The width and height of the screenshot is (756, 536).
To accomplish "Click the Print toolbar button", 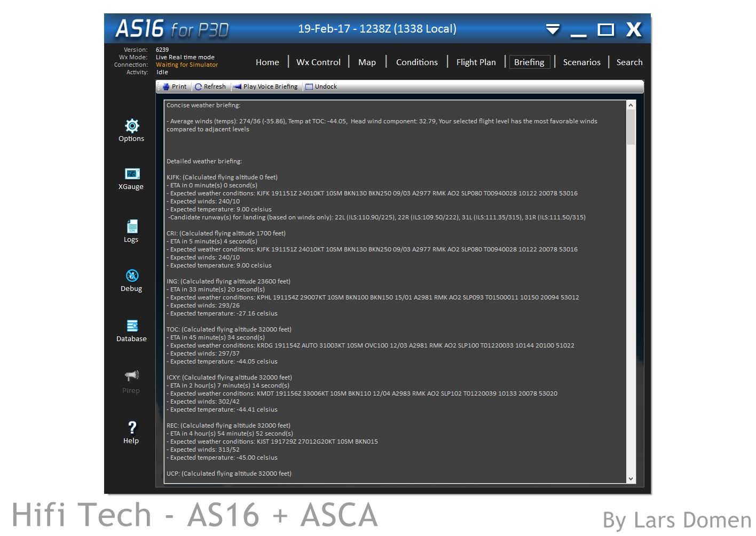I will click(175, 86).
